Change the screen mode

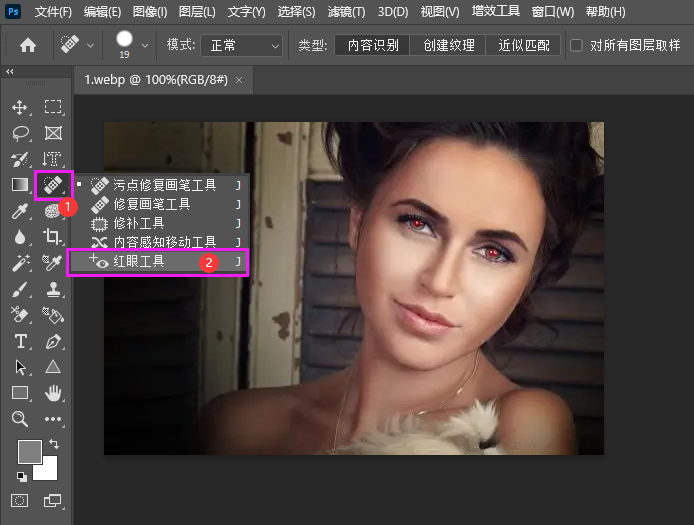pyautogui.click(x=53, y=501)
